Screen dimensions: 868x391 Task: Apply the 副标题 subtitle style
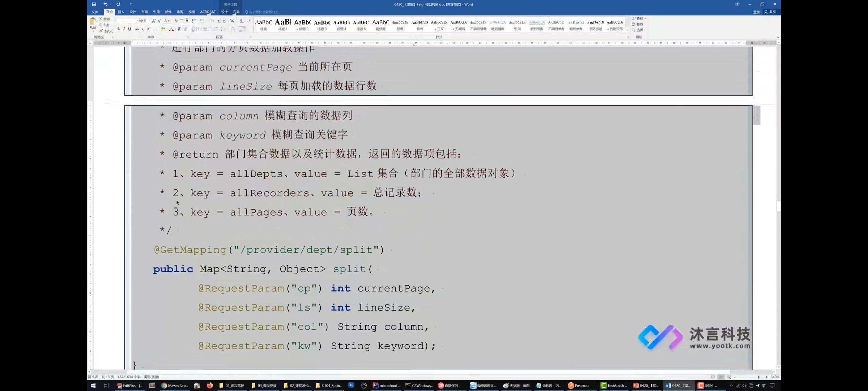click(x=380, y=25)
